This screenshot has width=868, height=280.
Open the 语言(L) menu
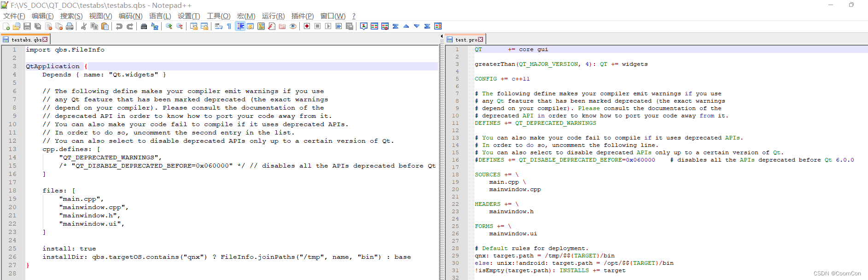(x=160, y=16)
